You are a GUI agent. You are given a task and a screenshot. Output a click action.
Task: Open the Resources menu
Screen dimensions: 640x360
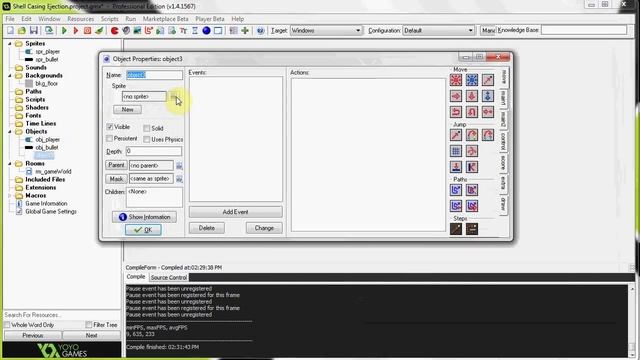pyautogui.click(x=80, y=19)
